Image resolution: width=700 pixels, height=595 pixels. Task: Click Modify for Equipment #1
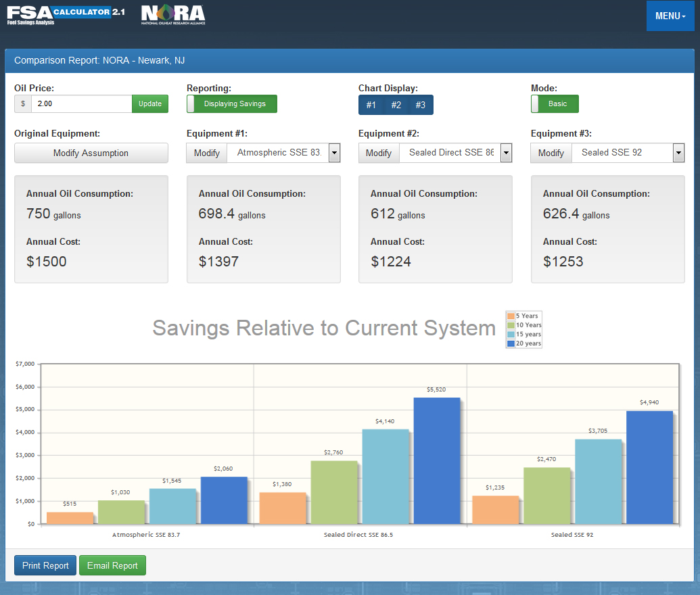coord(206,153)
